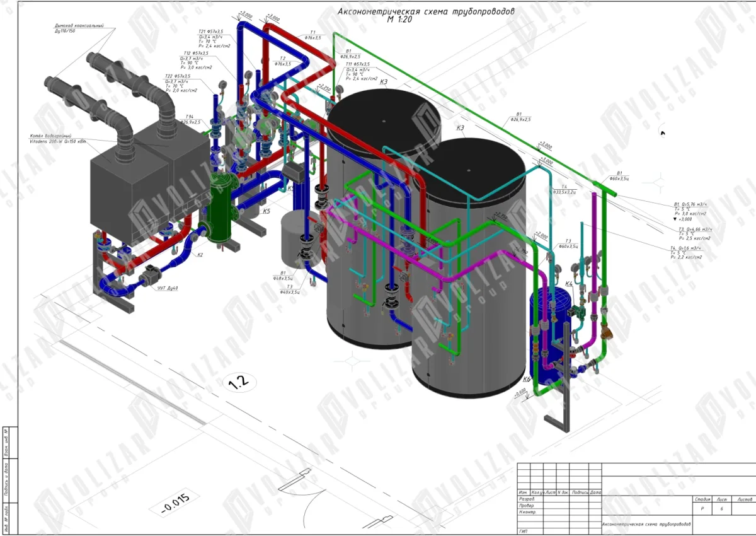This screenshot has height=536, width=756.
Task: Click the 'Изм.' title block cell
Action: coord(524,492)
